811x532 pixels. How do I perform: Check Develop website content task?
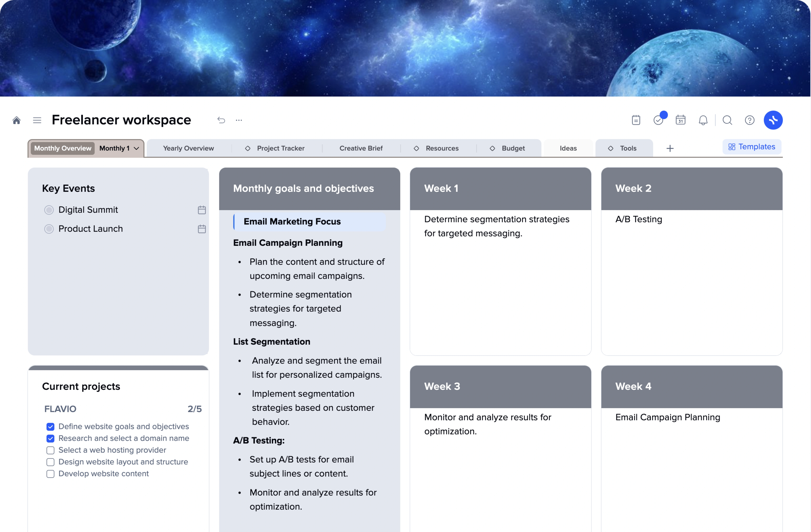point(50,474)
